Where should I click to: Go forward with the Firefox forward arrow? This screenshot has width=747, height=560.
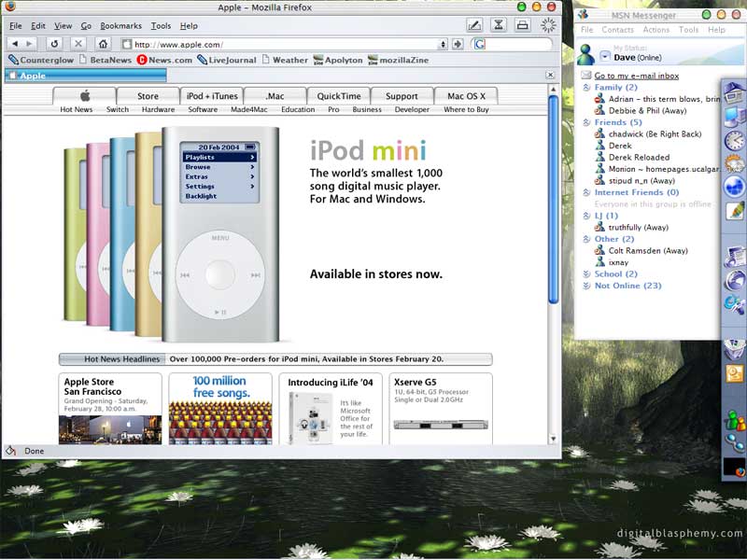click(x=30, y=44)
